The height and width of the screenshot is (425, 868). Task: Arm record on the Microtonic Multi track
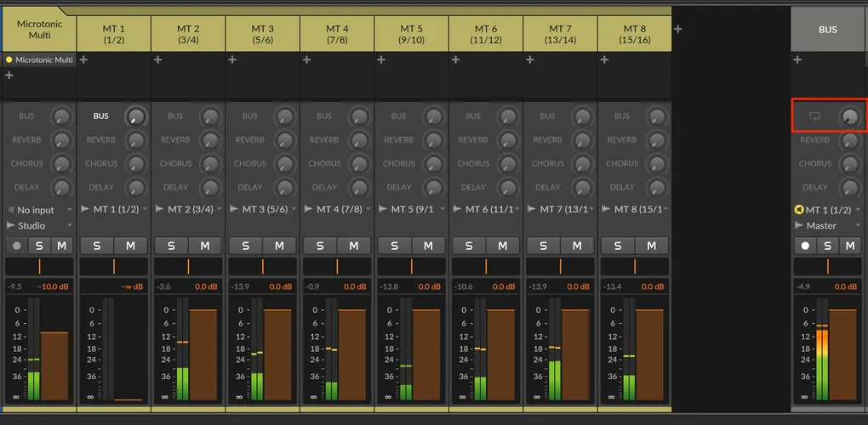17,246
